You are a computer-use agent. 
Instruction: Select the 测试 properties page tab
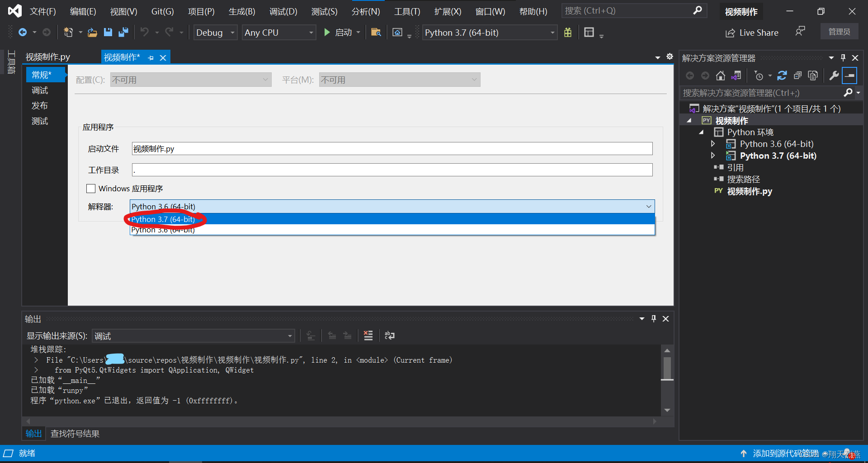coord(40,121)
